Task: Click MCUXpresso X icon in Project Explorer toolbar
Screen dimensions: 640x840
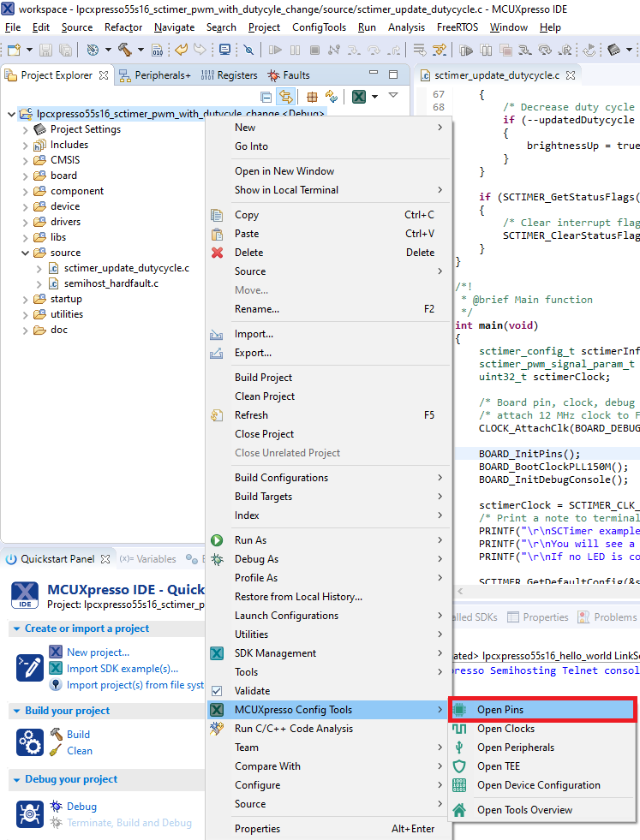Action: pos(360,97)
